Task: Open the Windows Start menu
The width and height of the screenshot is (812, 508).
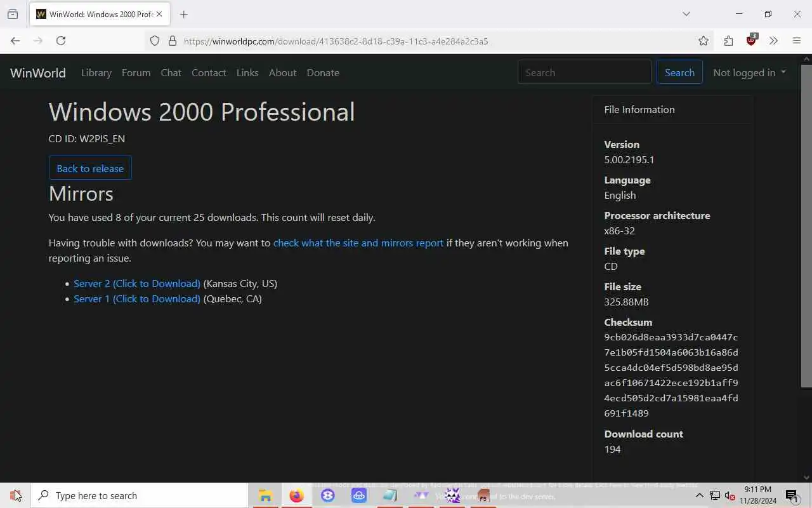Action: pos(15,495)
